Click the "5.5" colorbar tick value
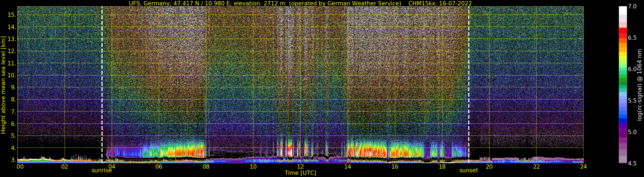 pyautogui.click(x=632, y=101)
